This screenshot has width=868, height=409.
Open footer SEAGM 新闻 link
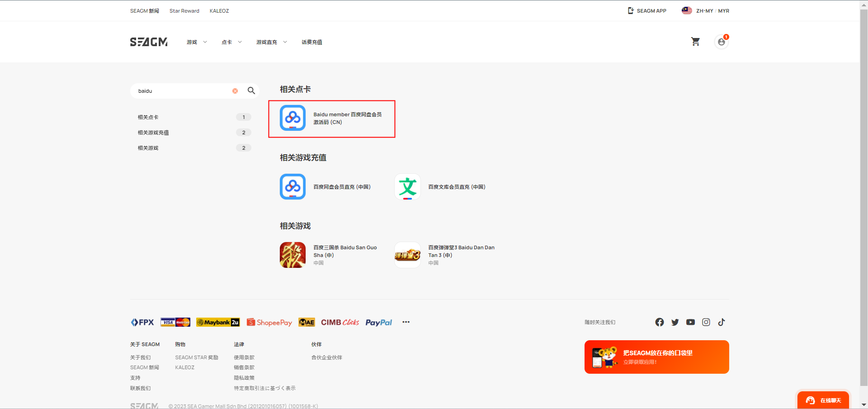tap(145, 367)
